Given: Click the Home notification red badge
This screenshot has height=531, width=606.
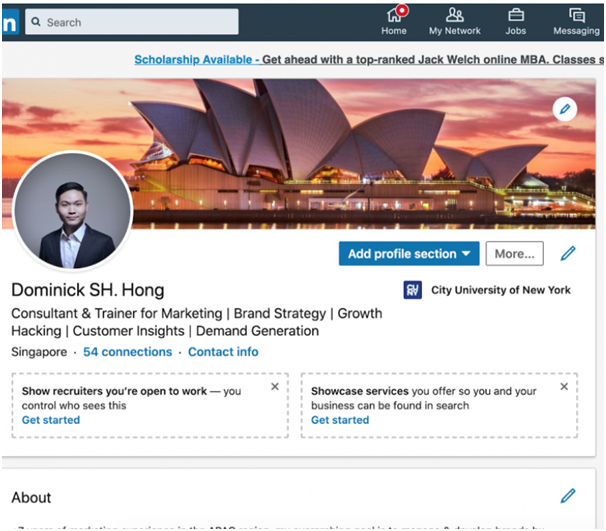Looking at the screenshot, I should [x=402, y=10].
